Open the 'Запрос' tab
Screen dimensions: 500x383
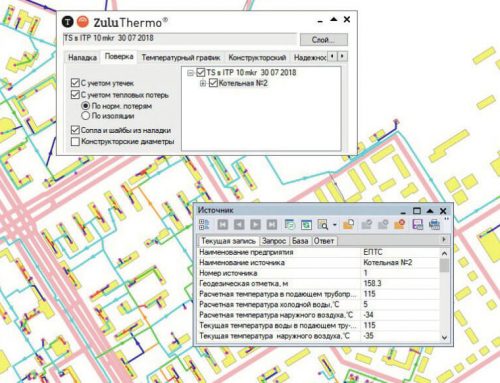[274, 241]
